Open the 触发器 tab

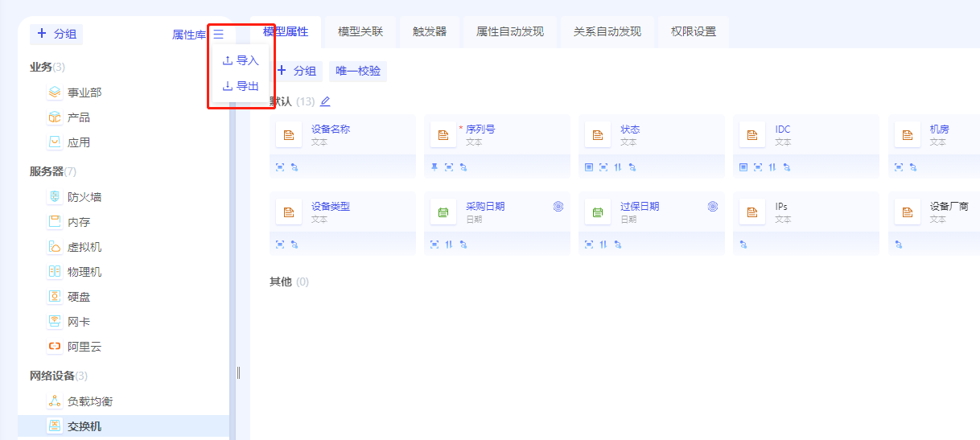coord(430,32)
